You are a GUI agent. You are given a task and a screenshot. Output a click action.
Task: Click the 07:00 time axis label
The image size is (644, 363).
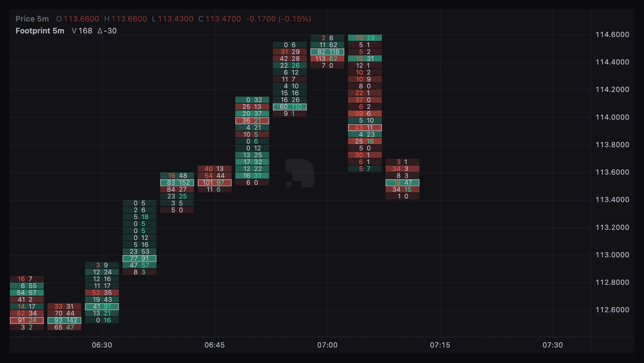pyautogui.click(x=327, y=345)
